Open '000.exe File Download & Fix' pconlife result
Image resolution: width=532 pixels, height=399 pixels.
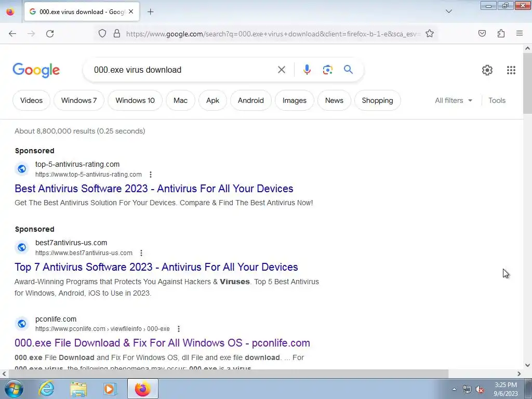pos(162,343)
